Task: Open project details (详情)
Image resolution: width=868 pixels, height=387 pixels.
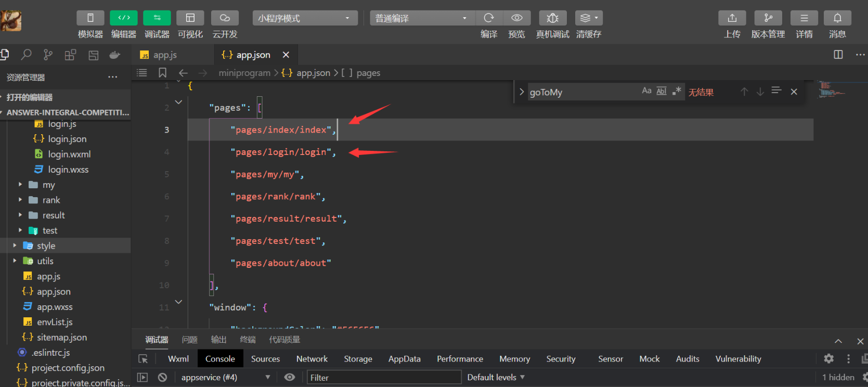Action: [804, 18]
